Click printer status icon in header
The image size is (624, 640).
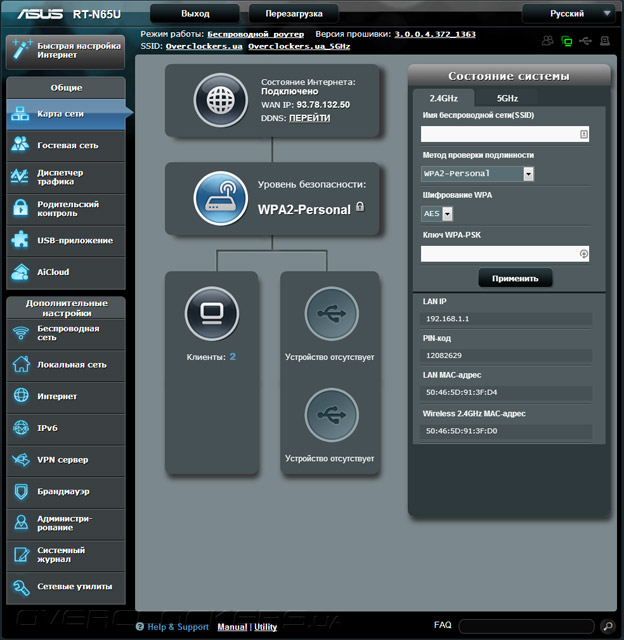coord(604,41)
